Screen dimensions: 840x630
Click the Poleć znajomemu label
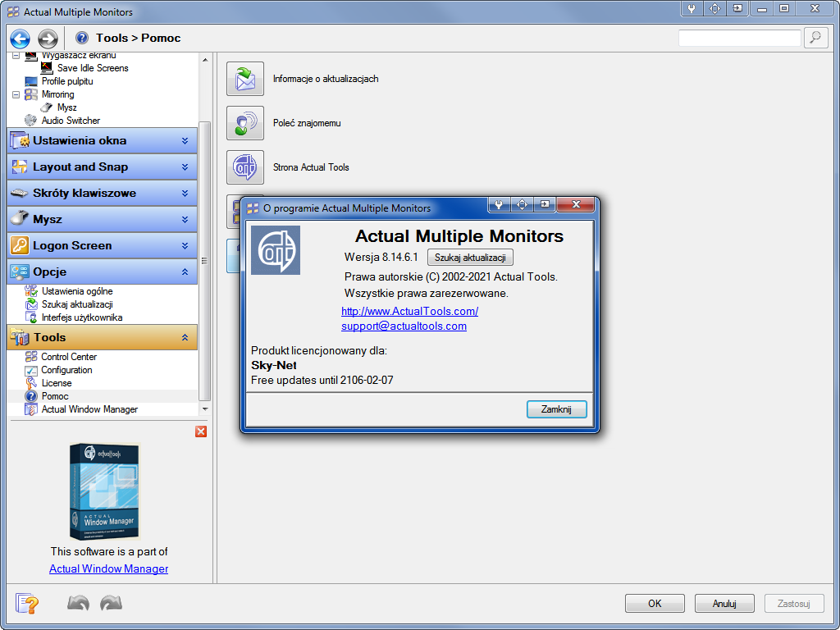pos(307,123)
